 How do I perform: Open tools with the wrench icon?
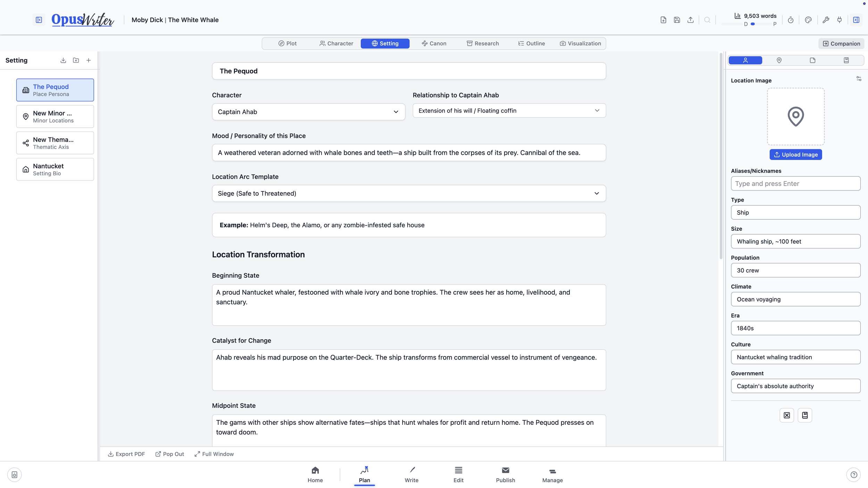coord(826,20)
